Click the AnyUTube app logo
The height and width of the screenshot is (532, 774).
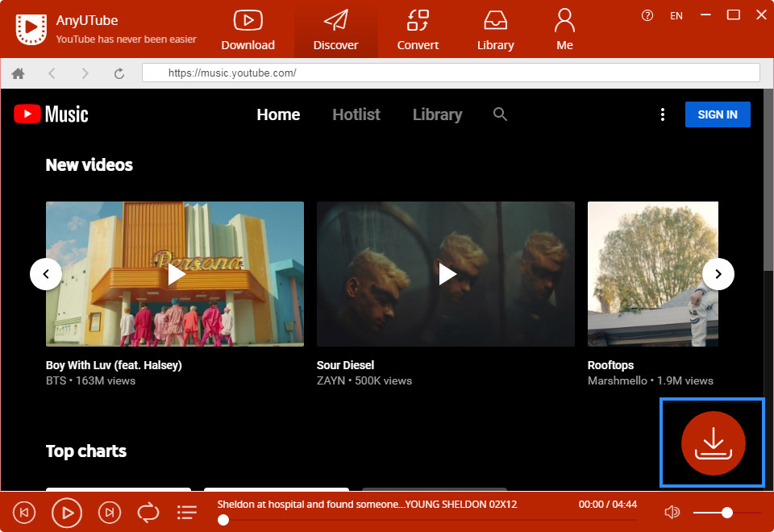tap(31, 29)
